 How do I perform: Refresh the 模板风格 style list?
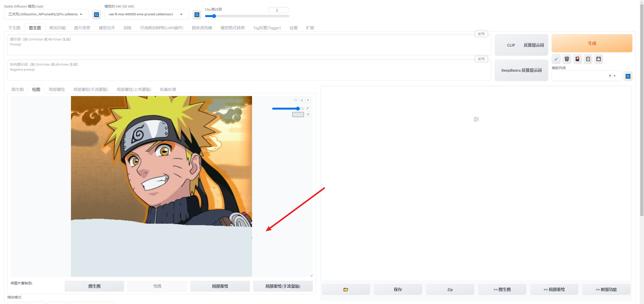tap(628, 76)
